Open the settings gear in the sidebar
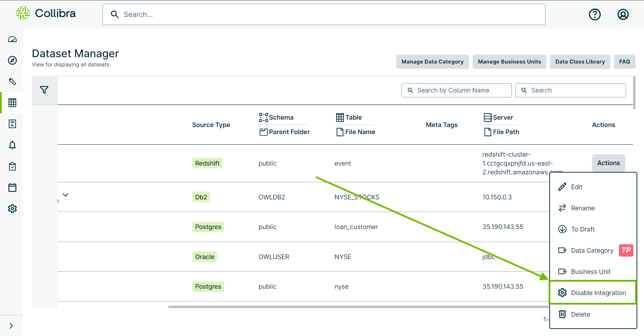Image resolution: width=644 pixels, height=336 pixels. coord(12,209)
